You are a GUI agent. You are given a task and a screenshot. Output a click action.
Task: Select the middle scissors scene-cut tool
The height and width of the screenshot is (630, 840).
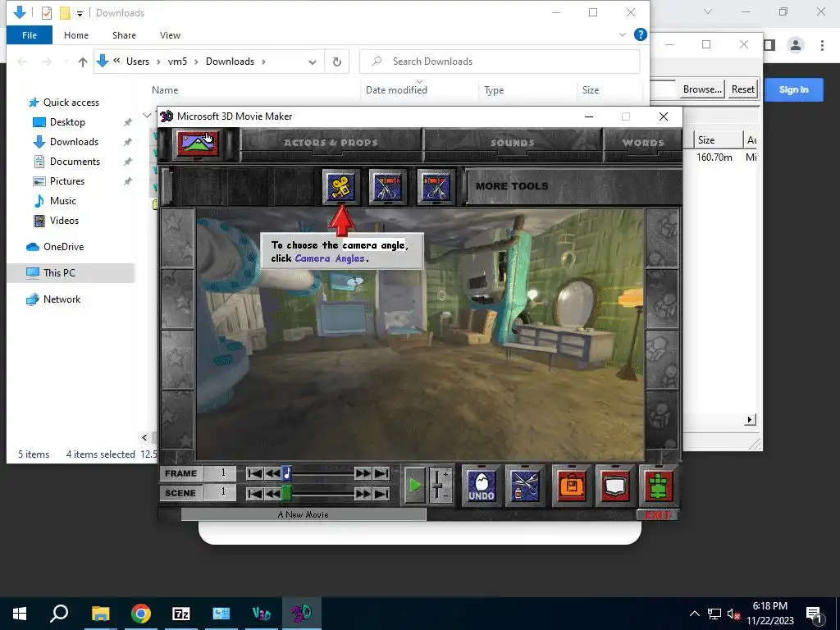pos(388,187)
